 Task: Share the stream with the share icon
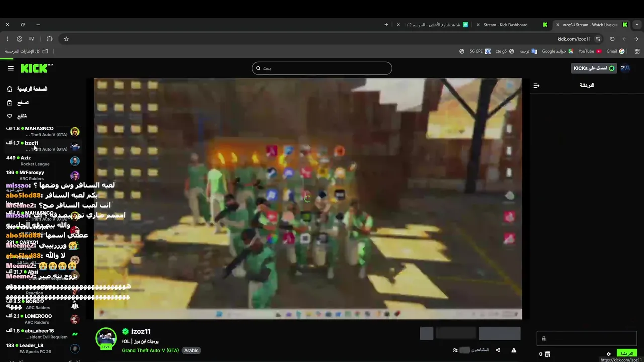[x=498, y=350]
